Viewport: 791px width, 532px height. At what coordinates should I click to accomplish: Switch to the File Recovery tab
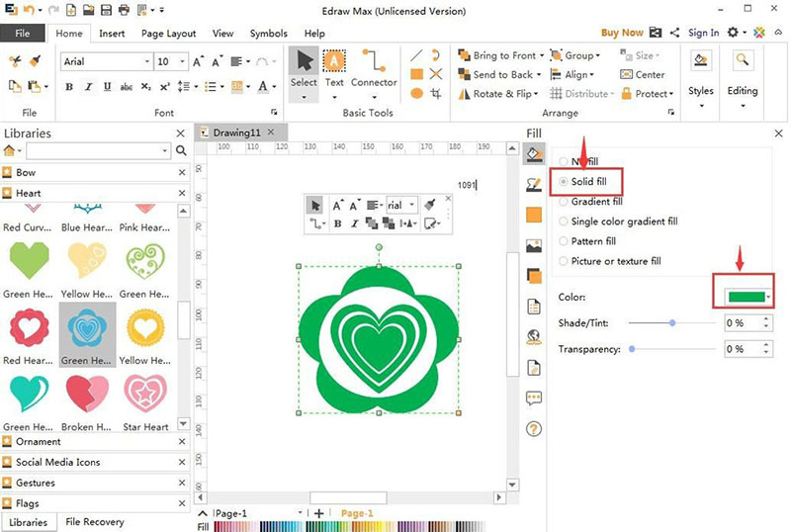point(95,522)
